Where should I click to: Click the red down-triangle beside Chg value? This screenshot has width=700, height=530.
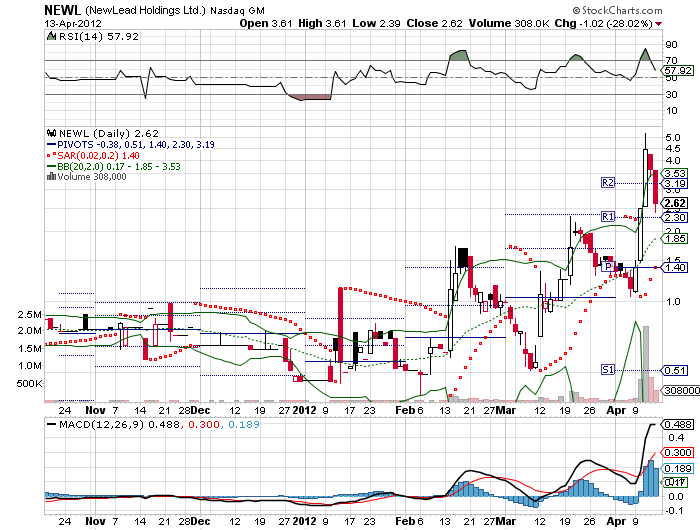click(x=658, y=24)
